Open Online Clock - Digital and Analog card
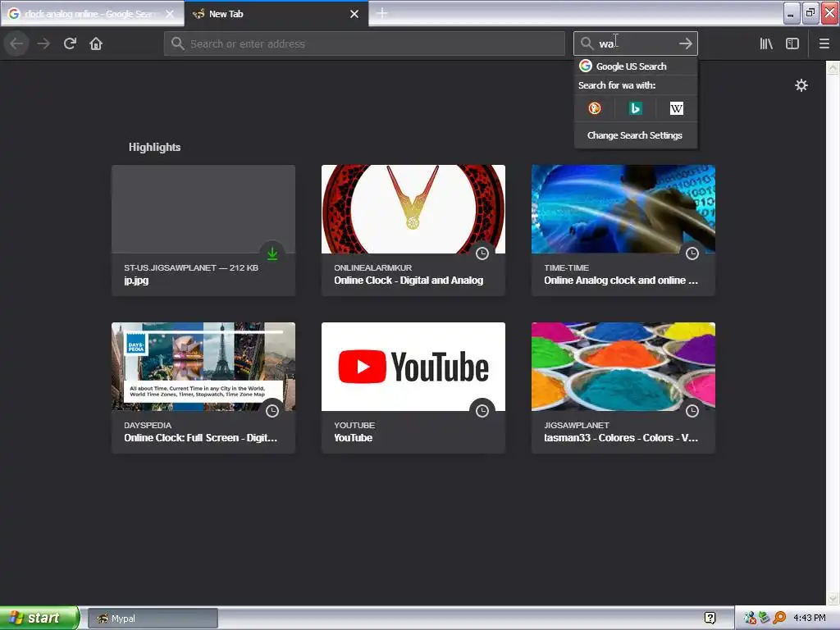This screenshot has height=630, width=840. [x=413, y=231]
